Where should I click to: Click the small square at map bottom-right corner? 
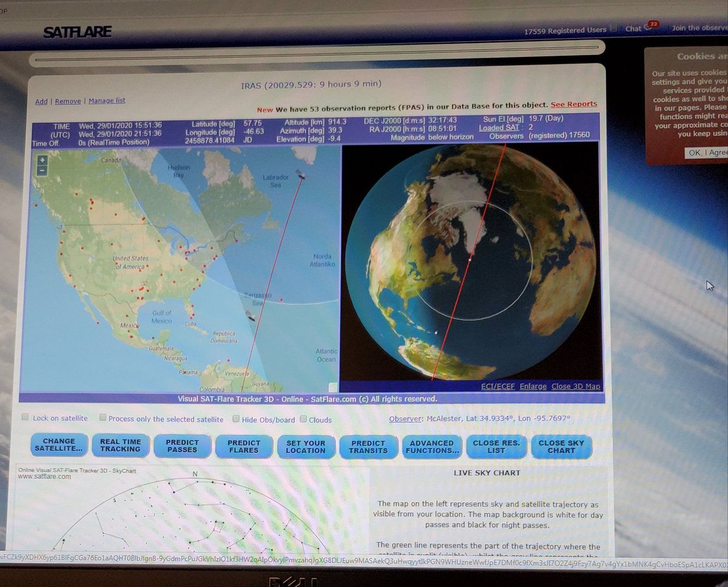click(x=332, y=387)
